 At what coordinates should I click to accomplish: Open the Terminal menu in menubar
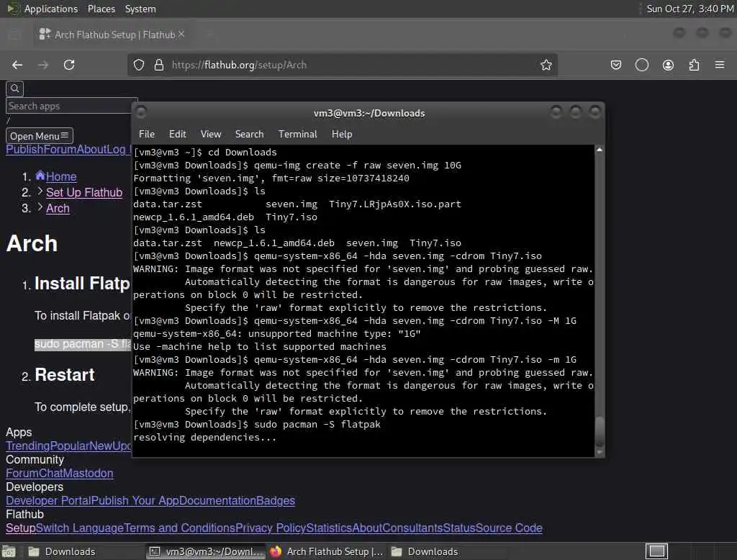pyautogui.click(x=297, y=134)
